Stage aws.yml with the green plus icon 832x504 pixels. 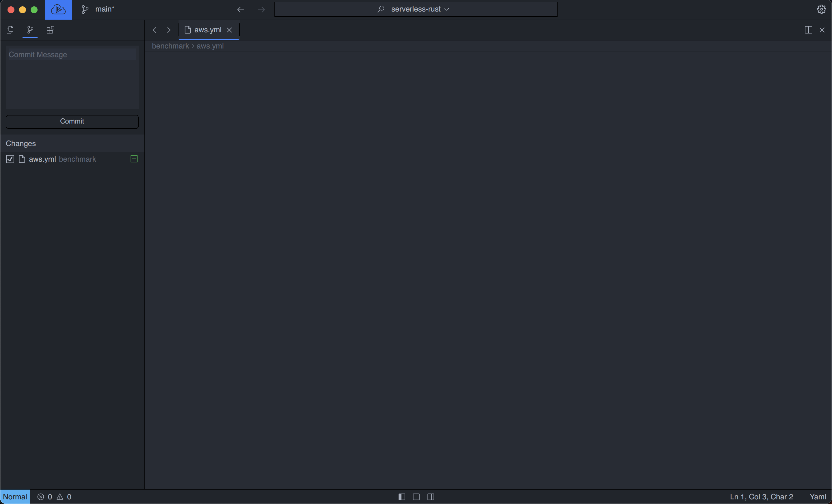pos(134,159)
